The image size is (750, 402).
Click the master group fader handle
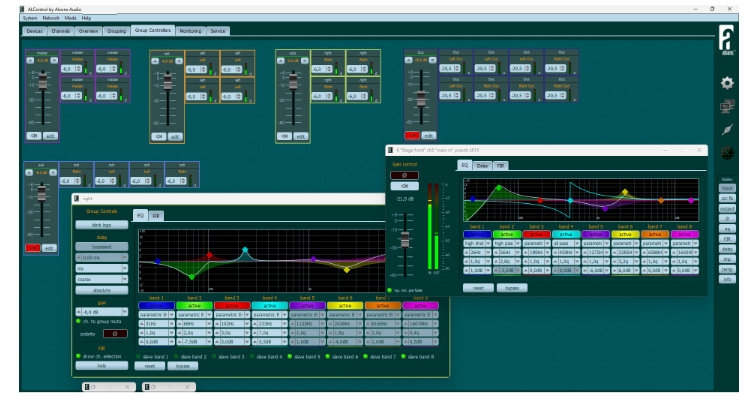pyautogui.click(x=43, y=82)
